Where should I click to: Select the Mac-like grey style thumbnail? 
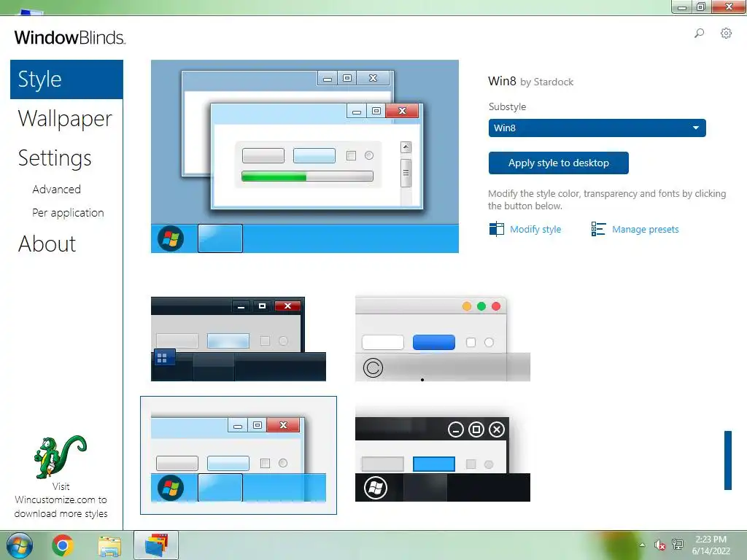click(x=443, y=339)
